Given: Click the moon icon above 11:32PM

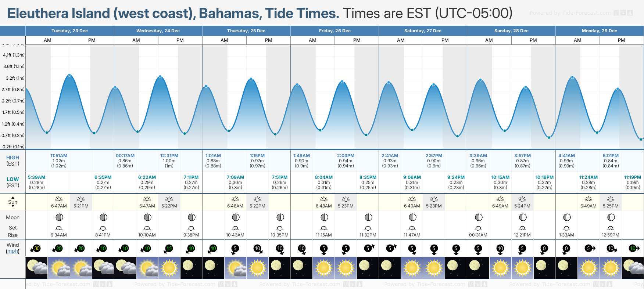Looking at the screenshot, I should click(x=368, y=217).
